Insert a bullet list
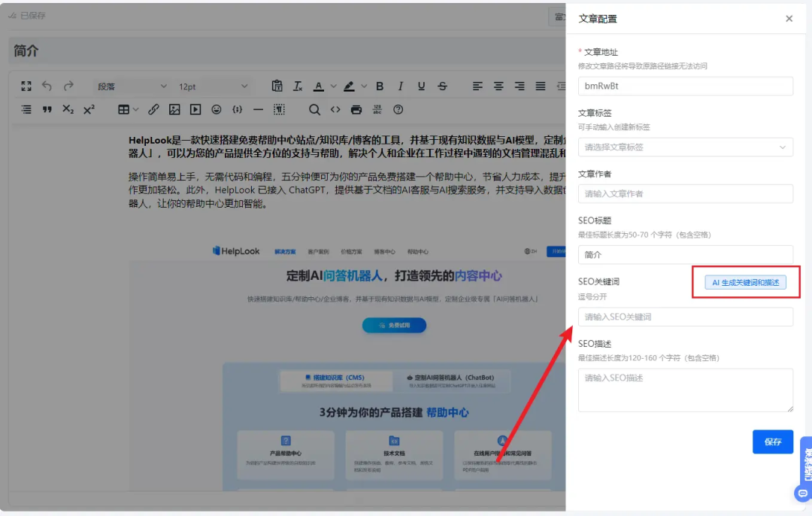812x516 pixels. (26, 109)
